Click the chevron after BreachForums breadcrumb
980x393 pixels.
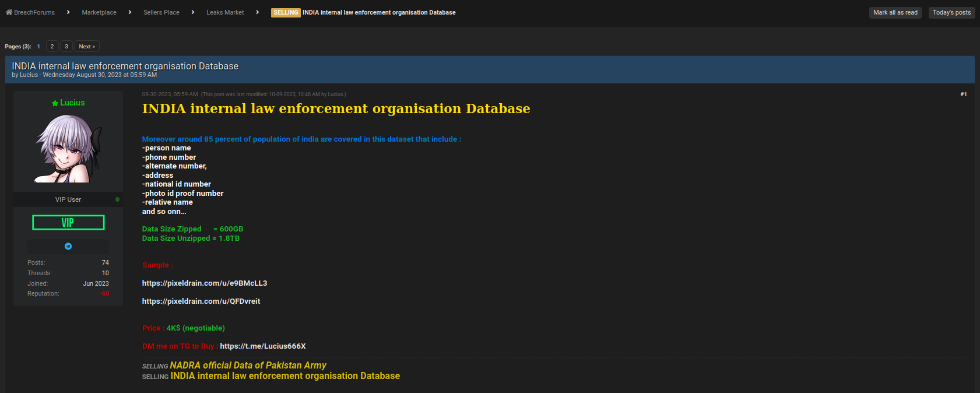click(68, 12)
